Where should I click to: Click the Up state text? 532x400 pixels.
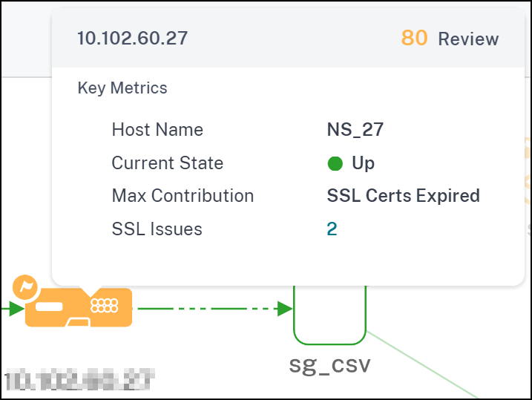(x=363, y=163)
